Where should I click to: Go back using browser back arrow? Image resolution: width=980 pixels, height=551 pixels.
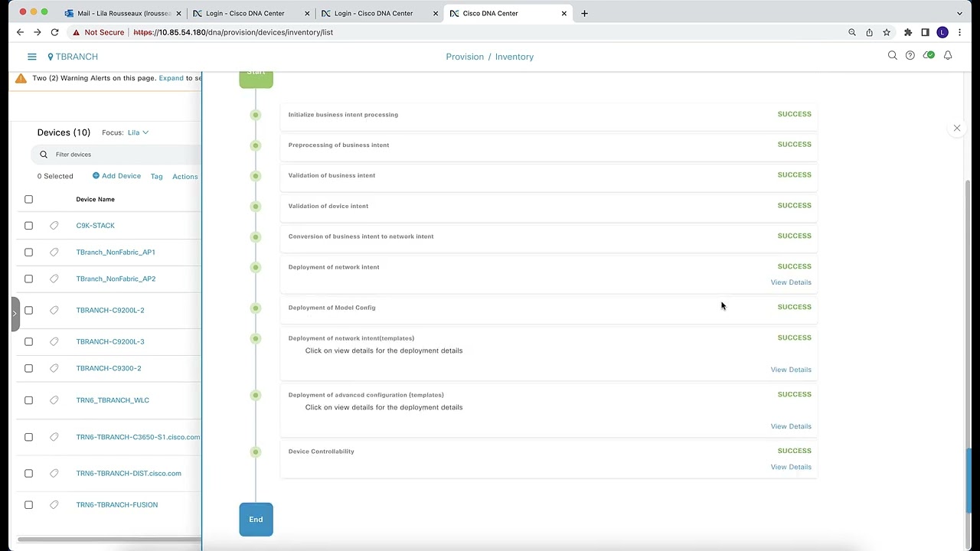[20, 32]
